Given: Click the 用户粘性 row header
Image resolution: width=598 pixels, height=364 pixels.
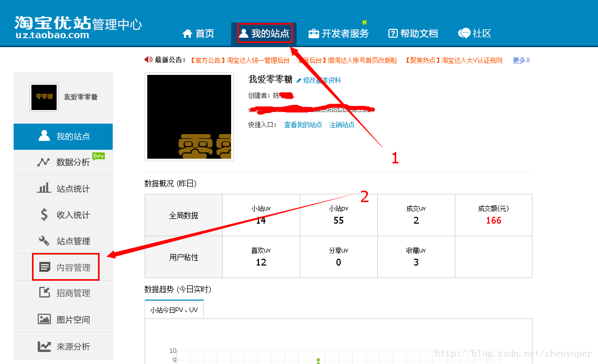Looking at the screenshot, I should pos(183,257).
